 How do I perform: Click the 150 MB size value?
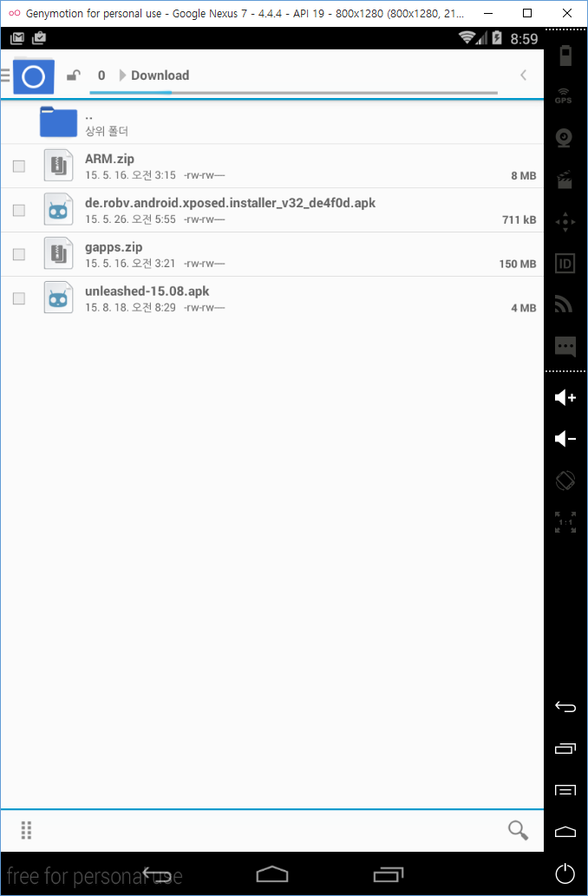coord(518,264)
